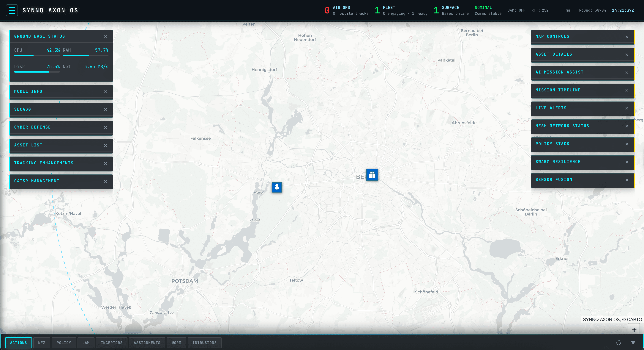Click the refresh icon in the bottom dock
The image size is (644, 350).
(x=618, y=343)
